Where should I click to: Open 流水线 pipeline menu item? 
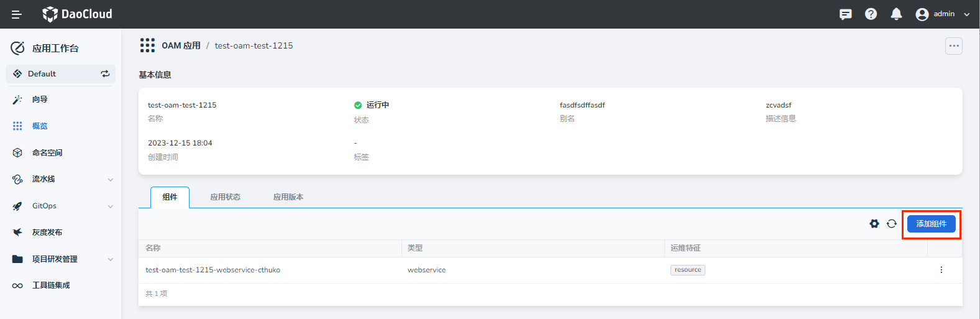(x=44, y=179)
